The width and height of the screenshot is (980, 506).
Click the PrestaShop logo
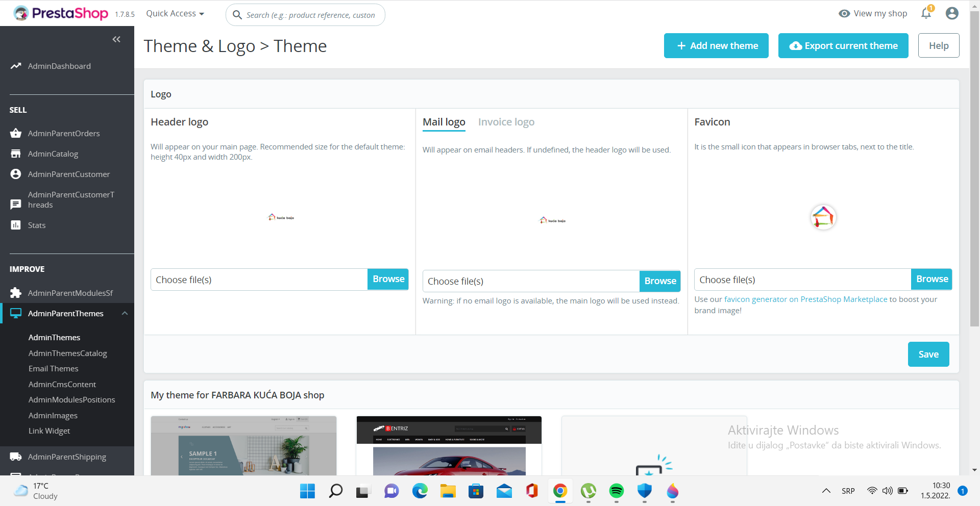[x=61, y=13]
